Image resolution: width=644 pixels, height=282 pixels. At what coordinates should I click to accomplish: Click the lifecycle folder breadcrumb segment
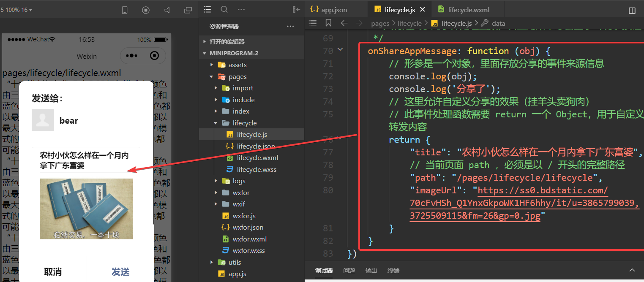[409, 24]
